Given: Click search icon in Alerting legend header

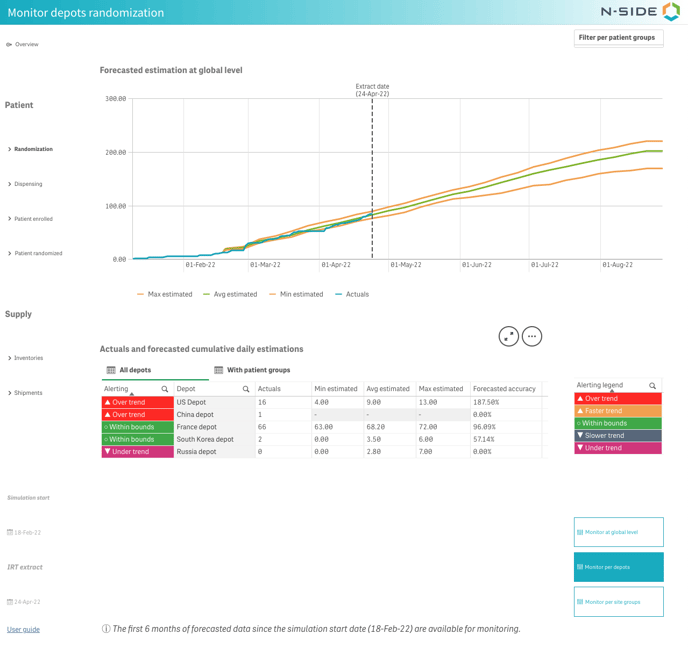Looking at the screenshot, I should pyautogui.click(x=653, y=386).
